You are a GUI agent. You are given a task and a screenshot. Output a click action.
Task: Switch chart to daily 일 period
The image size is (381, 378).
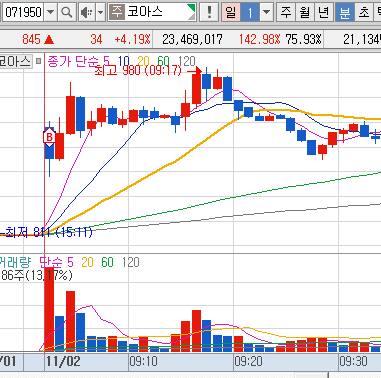click(x=231, y=12)
